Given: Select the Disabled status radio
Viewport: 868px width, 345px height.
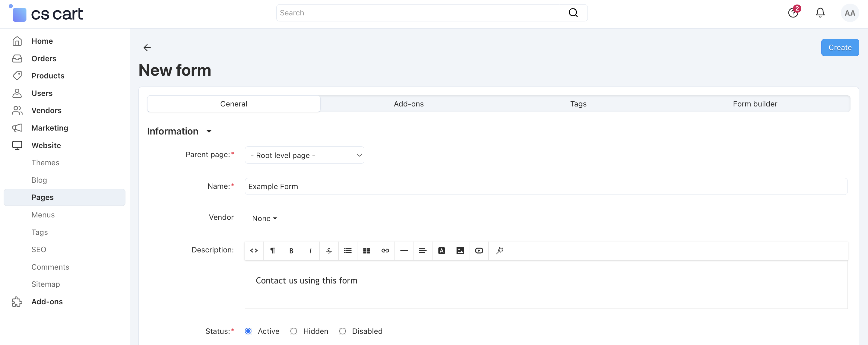Looking at the screenshot, I should point(342,331).
